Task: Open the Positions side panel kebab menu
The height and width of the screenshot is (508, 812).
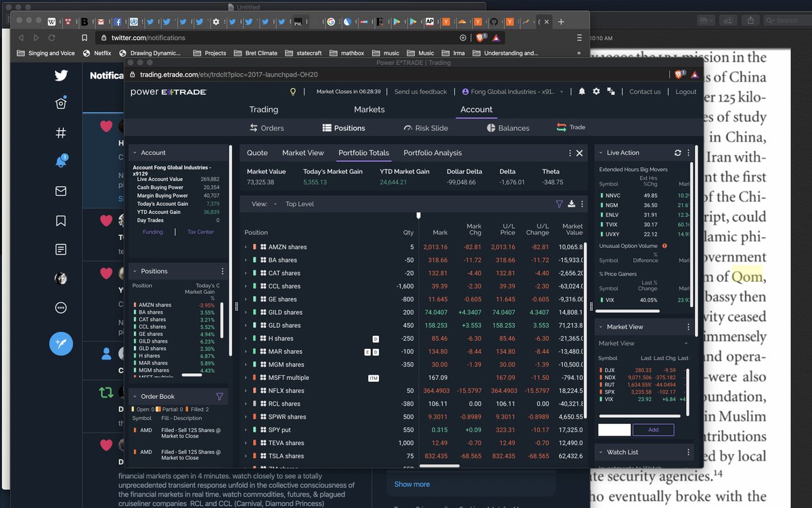Action: (x=223, y=271)
